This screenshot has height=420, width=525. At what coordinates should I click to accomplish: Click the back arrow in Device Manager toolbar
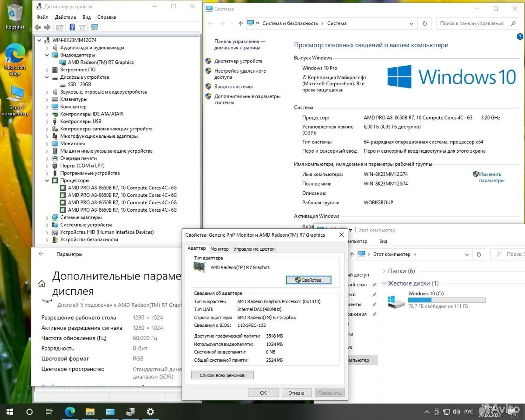(38, 27)
